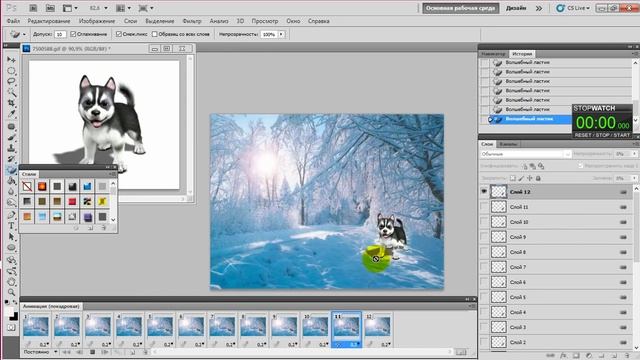Select the Pen tool
This screenshot has width=640, height=360.
11,215
